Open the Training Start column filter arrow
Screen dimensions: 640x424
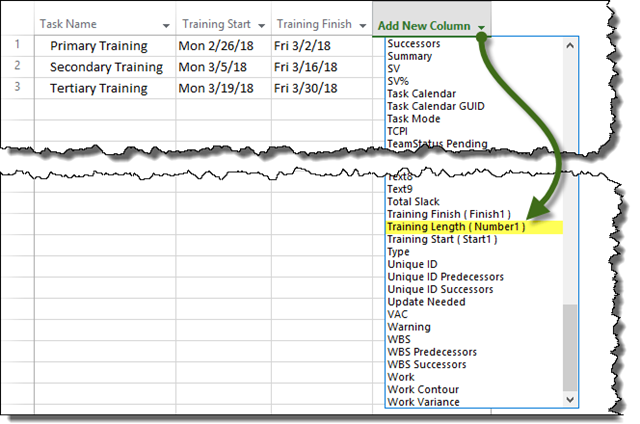pyautogui.click(x=261, y=25)
